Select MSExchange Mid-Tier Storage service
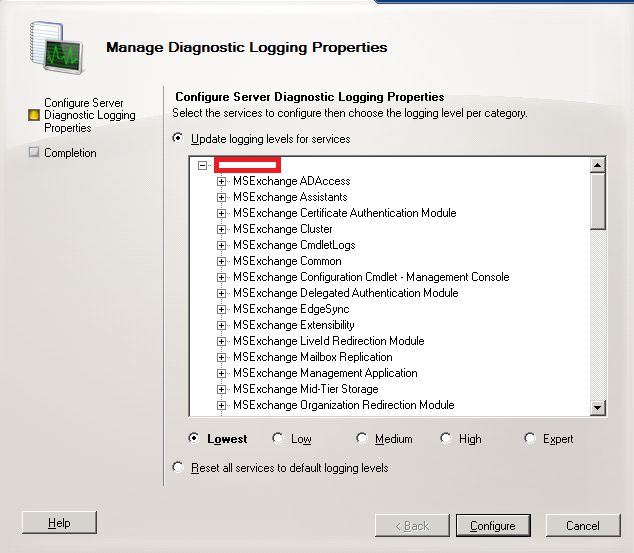Image resolution: width=634 pixels, height=553 pixels. [306, 389]
